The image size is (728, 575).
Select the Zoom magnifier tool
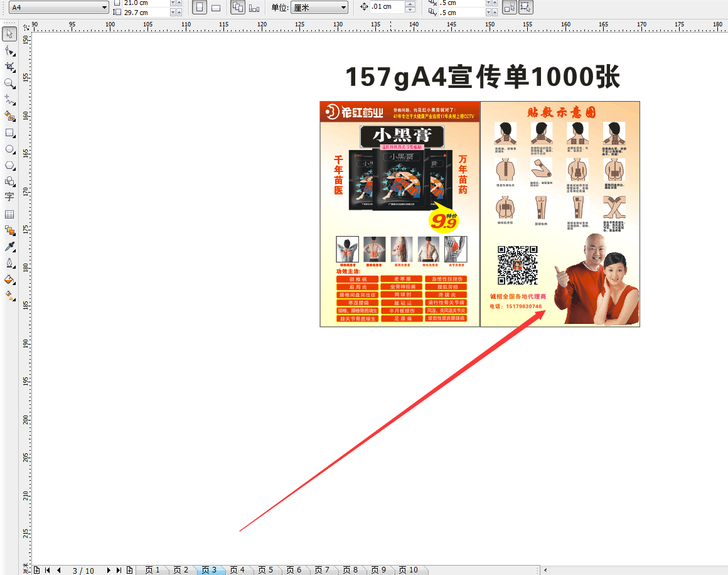[9, 83]
